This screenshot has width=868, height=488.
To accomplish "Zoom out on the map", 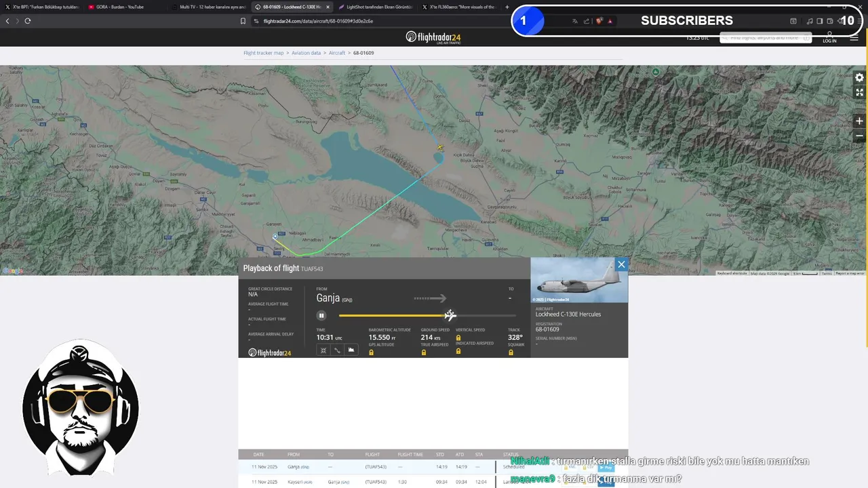I will click(x=859, y=136).
